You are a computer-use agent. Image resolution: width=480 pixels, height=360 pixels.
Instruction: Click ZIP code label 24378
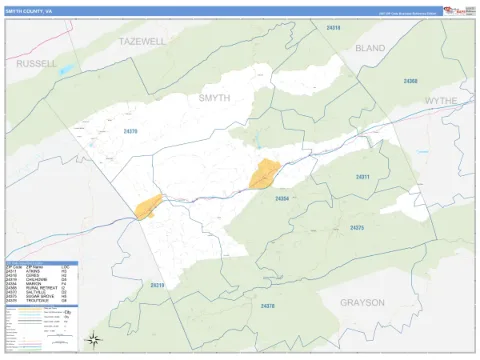pos(268,306)
